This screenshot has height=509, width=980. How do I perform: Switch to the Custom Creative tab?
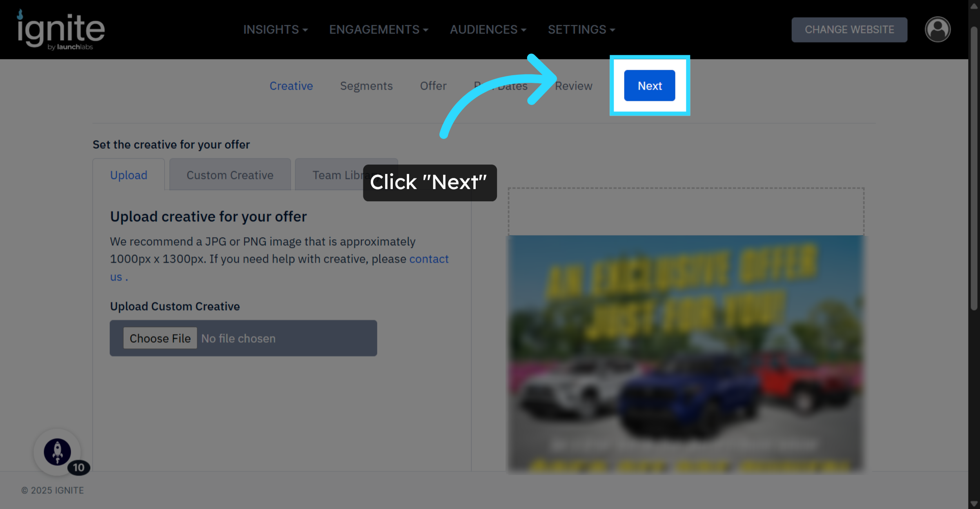point(230,175)
